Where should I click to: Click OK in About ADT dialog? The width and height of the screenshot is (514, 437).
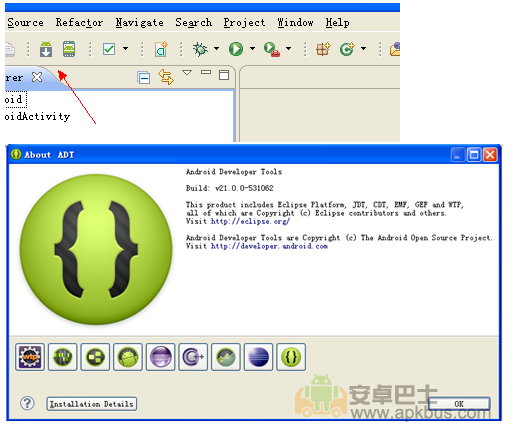pos(459,404)
